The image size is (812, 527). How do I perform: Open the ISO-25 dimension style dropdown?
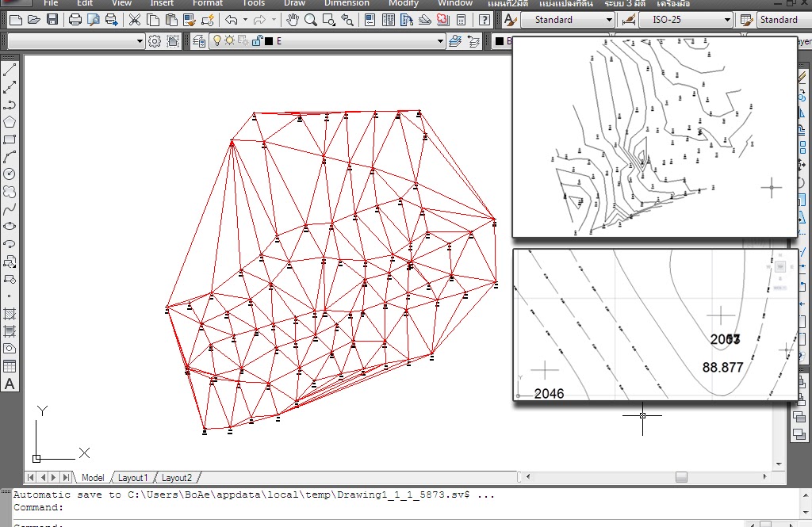click(x=685, y=20)
